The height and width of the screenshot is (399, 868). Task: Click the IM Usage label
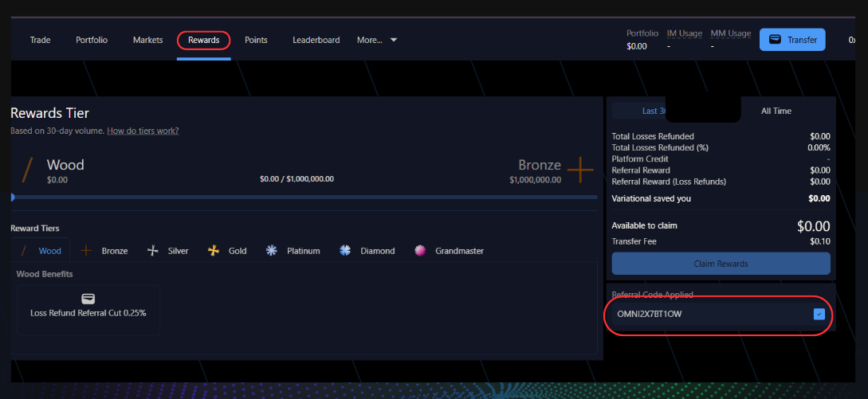click(684, 33)
